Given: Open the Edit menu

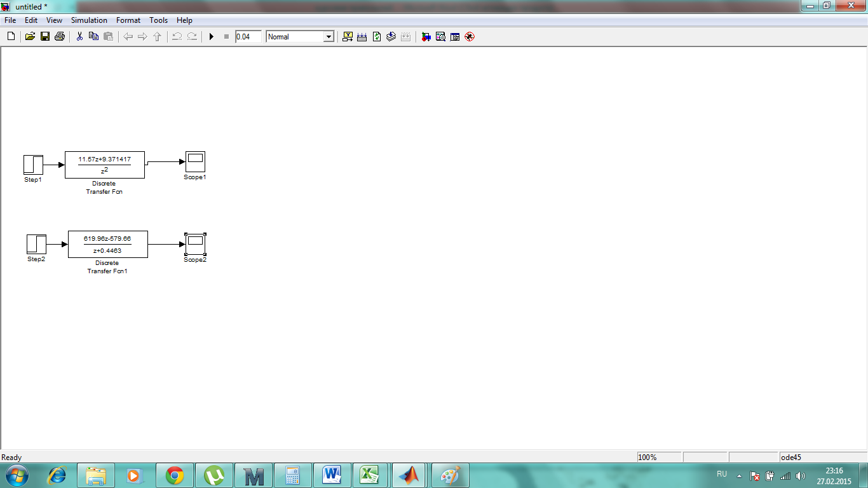Looking at the screenshot, I should [x=31, y=20].
